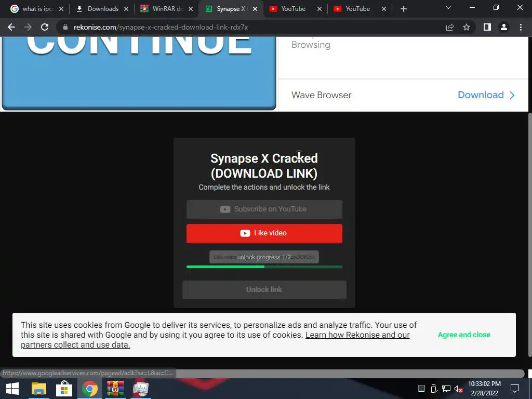Reload the current page

pos(45,27)
